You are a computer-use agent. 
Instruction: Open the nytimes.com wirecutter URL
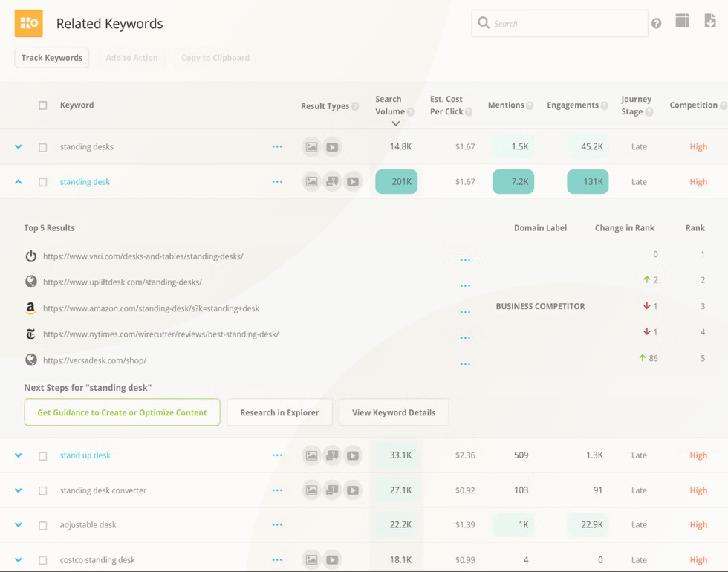pos(160,334)
